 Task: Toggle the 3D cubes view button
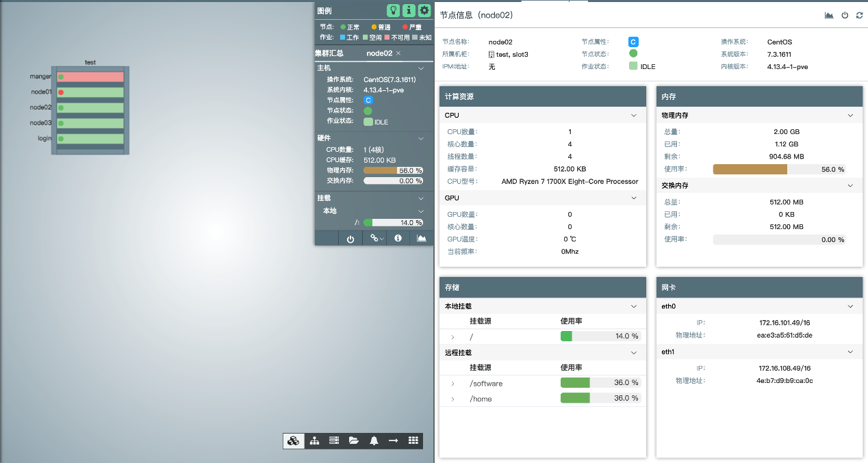pyautogui.click(x=294, y=440)
